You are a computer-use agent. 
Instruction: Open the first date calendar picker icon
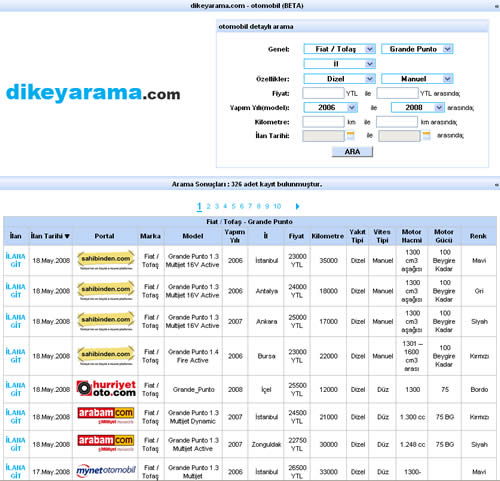(x=350, y=135)
